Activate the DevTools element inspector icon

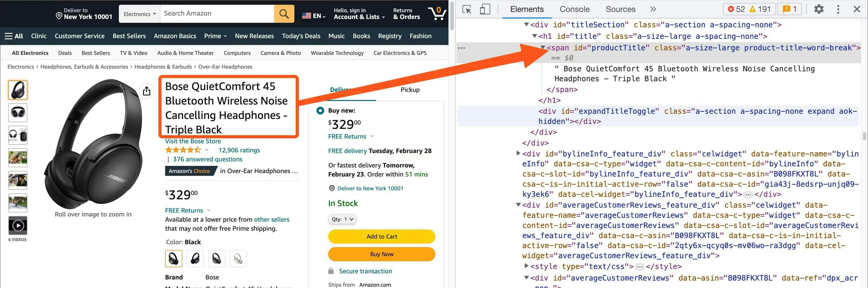(x=467, y=9)
